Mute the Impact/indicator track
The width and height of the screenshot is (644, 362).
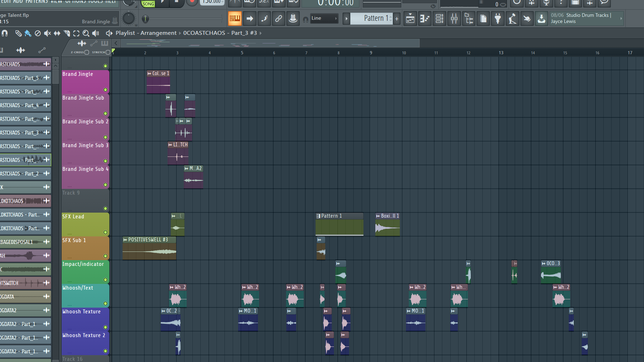pyautogui.click(x=105, y=280)
